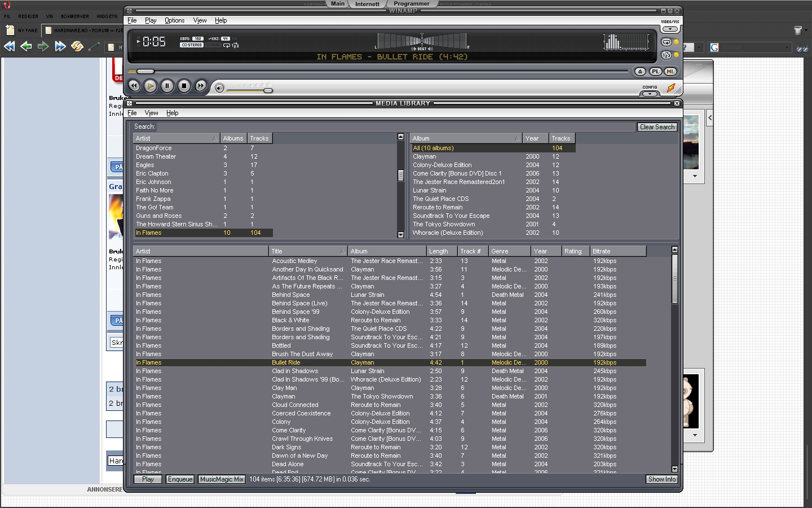This screenshot has width=812, height=508.
Task: Toggle the PL playlist editor button
Action: (x=655, y=71)
